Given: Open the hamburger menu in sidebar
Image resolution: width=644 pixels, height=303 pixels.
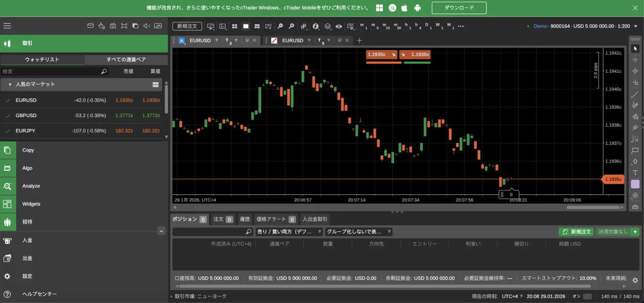Looking at the screenshot, I should coord(7,26).
